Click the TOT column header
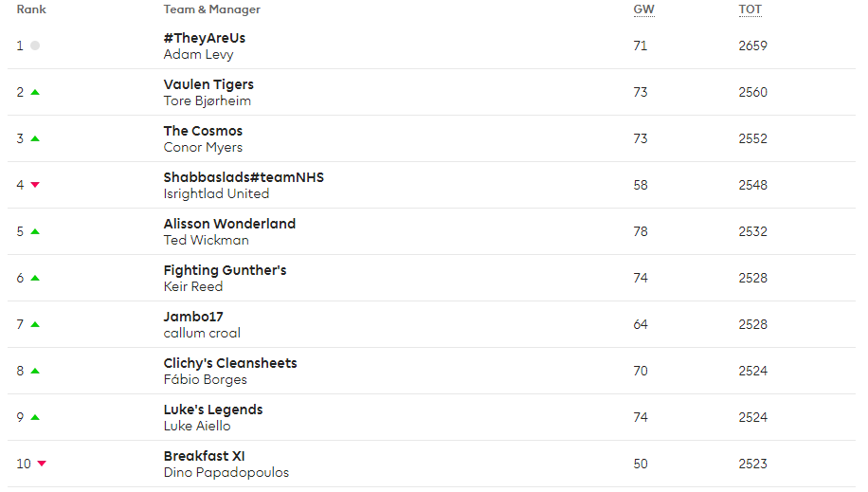868x492 pixels. click(750, 9)
